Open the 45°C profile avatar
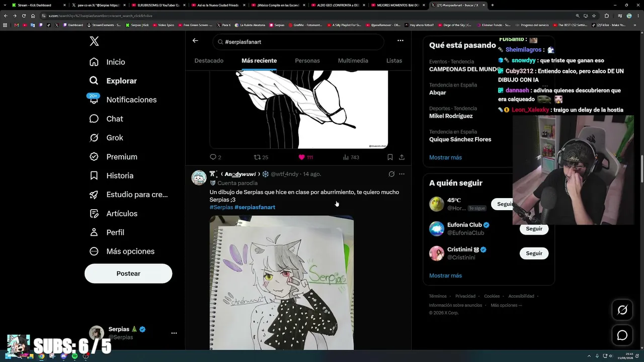 point(437,204)
